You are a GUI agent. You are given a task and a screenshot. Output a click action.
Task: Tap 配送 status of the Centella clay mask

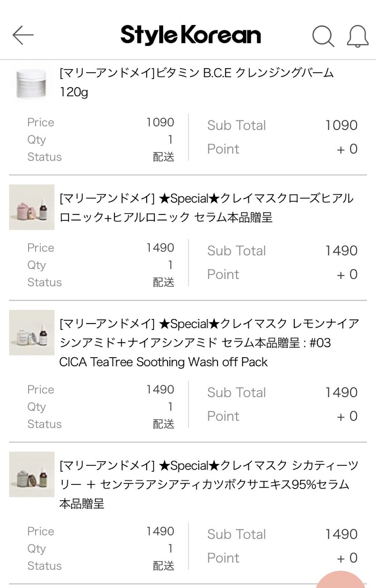click(163, 566)
